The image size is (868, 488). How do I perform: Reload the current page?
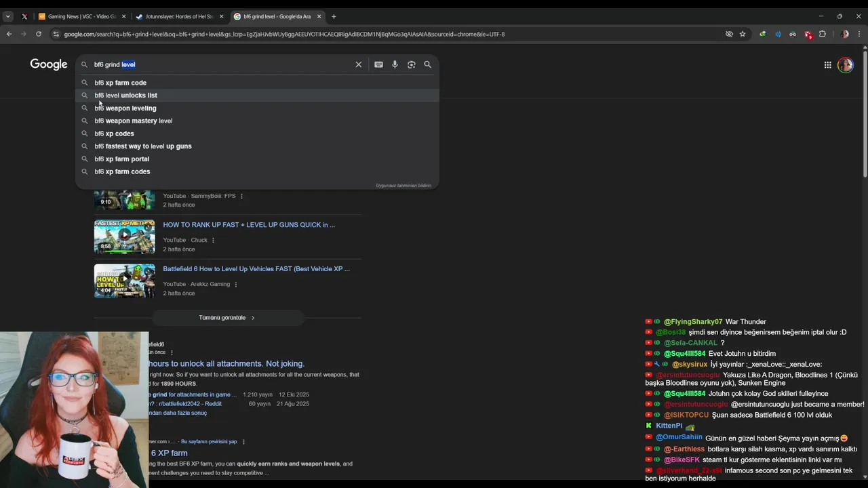click(39, 34)
